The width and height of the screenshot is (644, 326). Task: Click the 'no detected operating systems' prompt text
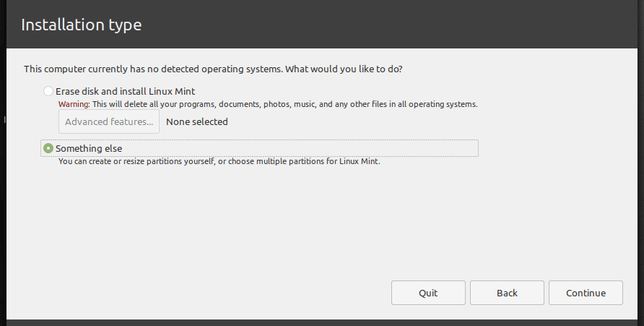(x=213, y=69)
